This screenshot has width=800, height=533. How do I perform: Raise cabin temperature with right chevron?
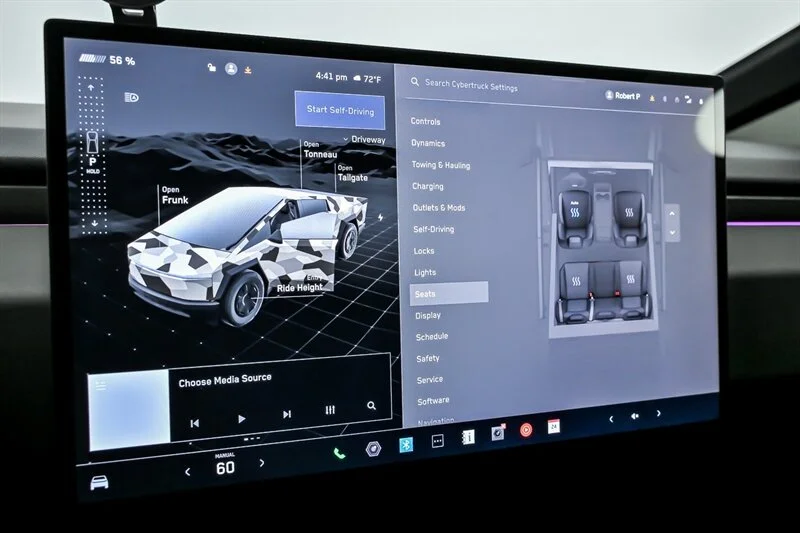click(x=262, y=463)
